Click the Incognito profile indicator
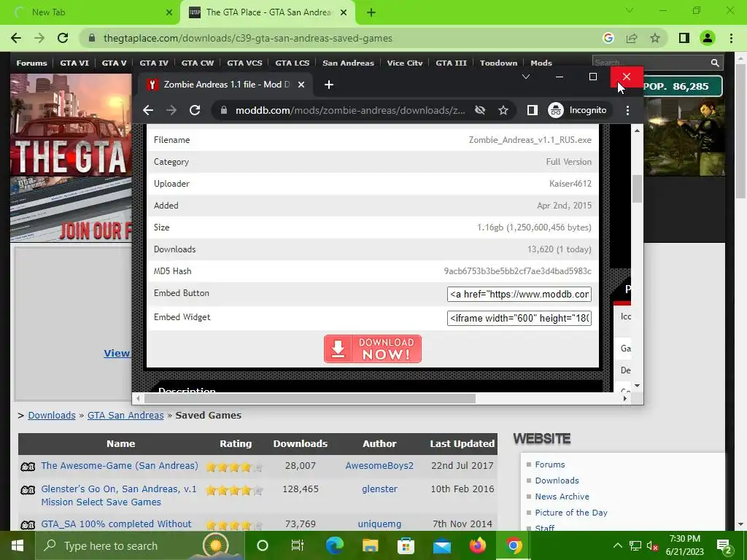Viewport: 747px width, 560px height. pos(578,111)
